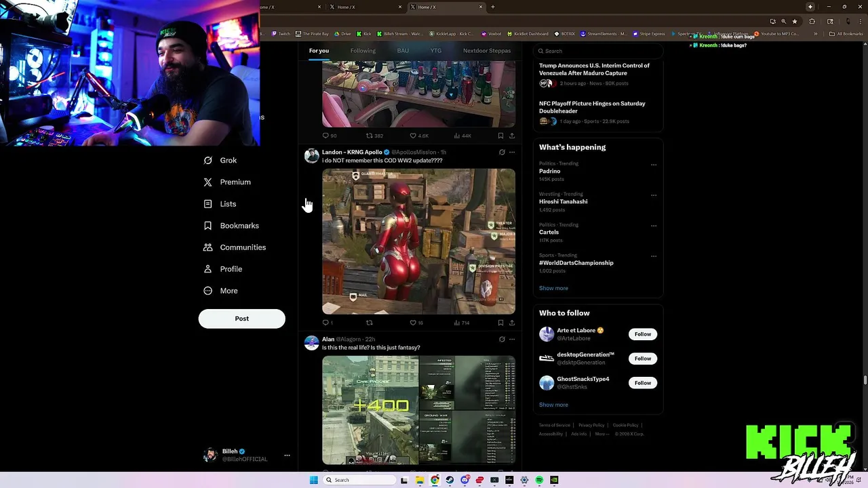Open the Padrino trending topic
The image size is (868, 488).
(x=549, y=171)
